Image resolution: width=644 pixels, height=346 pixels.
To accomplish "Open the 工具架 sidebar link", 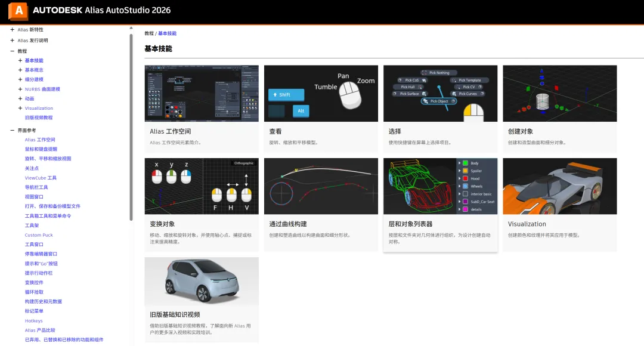I will [32, 225].
